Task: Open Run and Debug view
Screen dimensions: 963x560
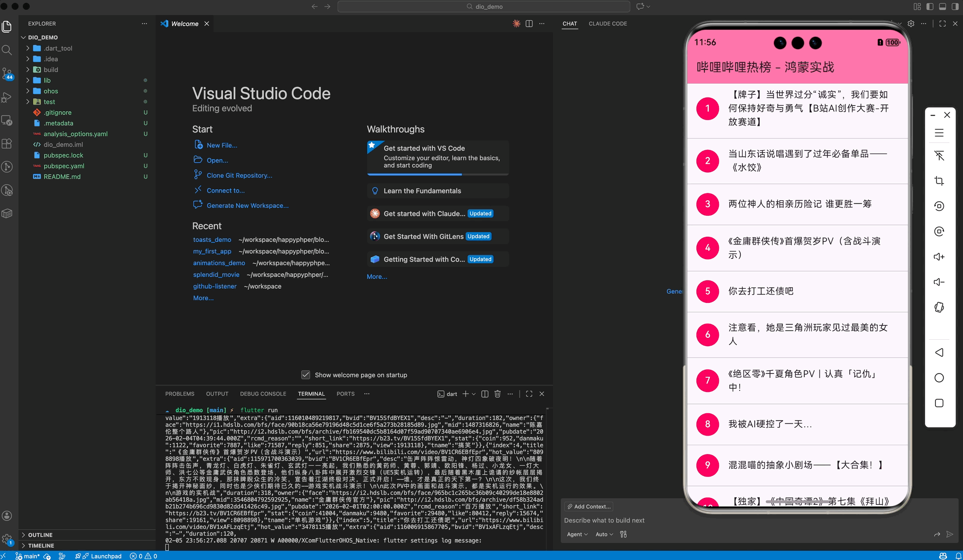Action: click(x=7, y=97)
